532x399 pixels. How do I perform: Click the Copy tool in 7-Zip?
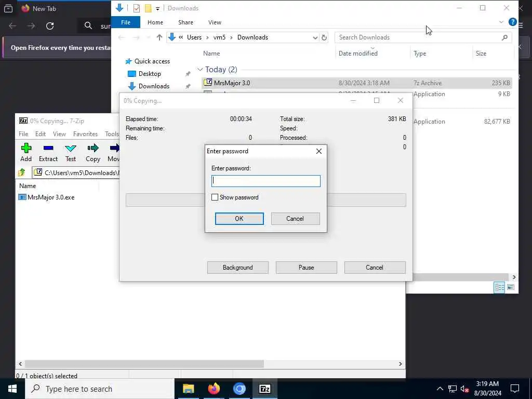pyautogui.click(x=92, y=152)
